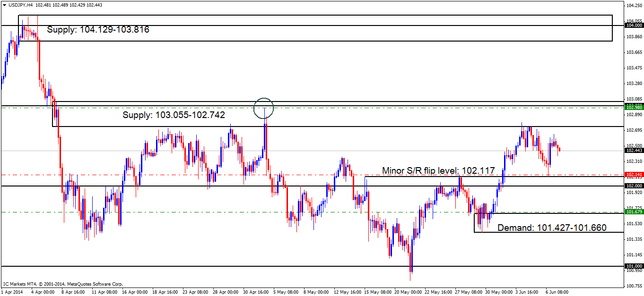The image size is (644, 296).
Task: Click the 102.000 price level tag
Action: [634, 186]
